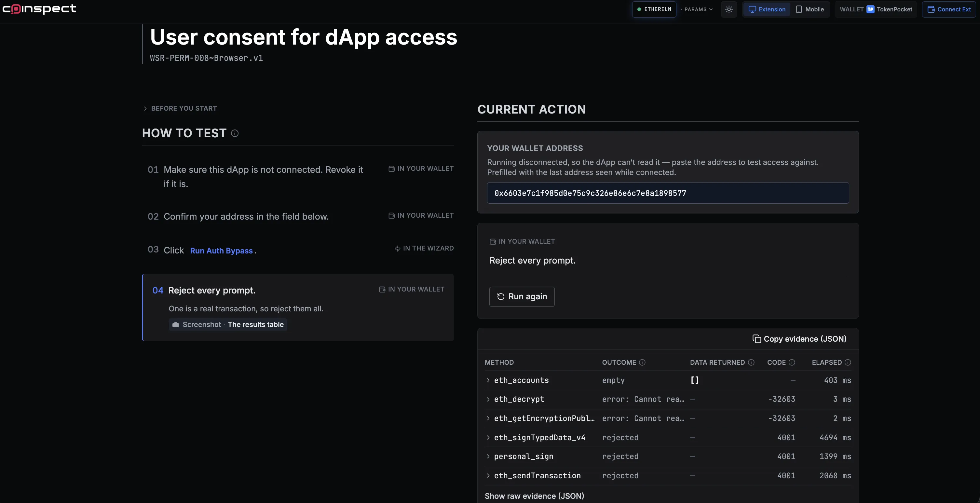Click the '[]' data returned cell
Image resolution: width=980 pixels, height=503 pixels.
[x=694, y=380]
